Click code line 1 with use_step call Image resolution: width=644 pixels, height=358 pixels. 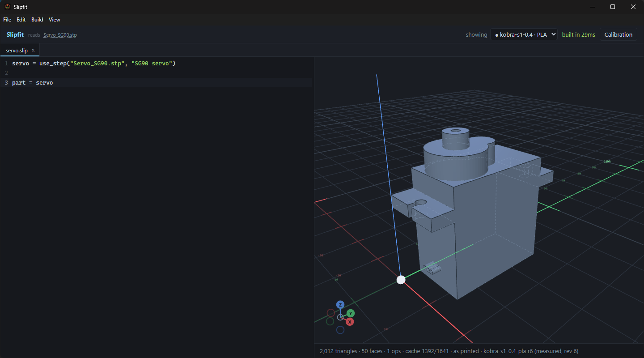point(94,64)
